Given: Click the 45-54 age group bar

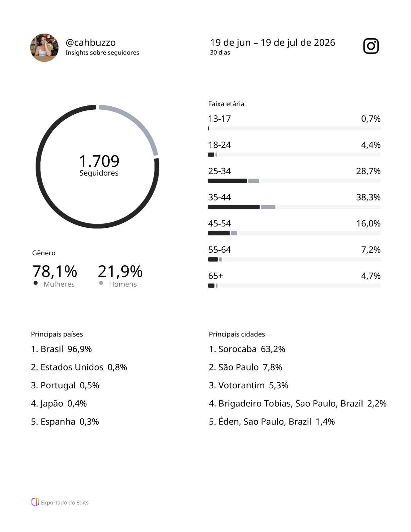Looking at the screenshot, I should click(294, 233).
